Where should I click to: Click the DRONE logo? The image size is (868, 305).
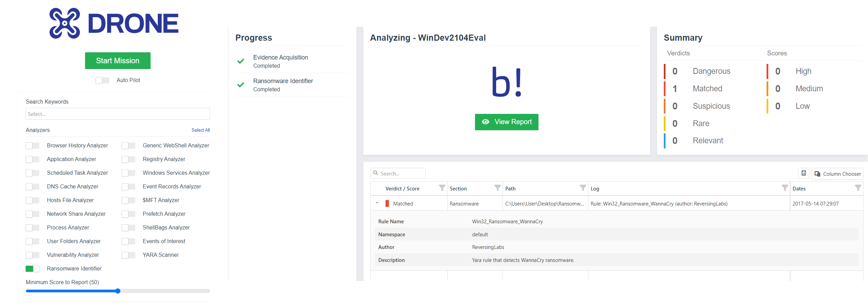coord(114,23)
